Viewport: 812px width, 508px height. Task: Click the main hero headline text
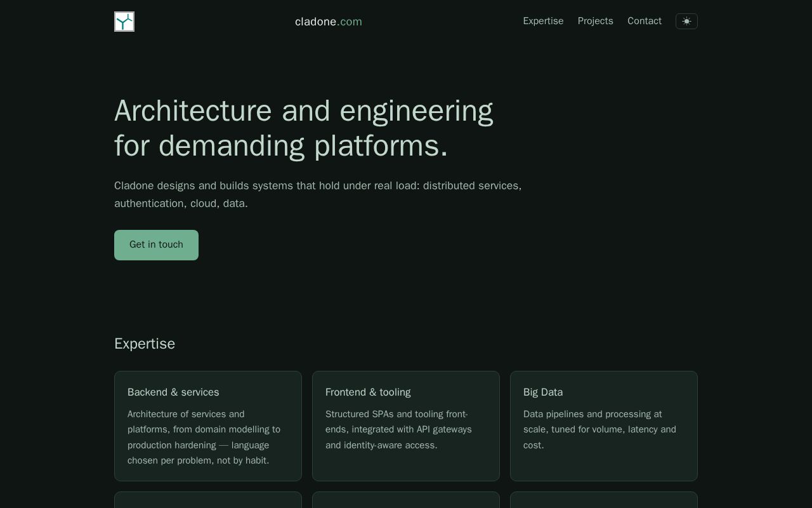304,128
